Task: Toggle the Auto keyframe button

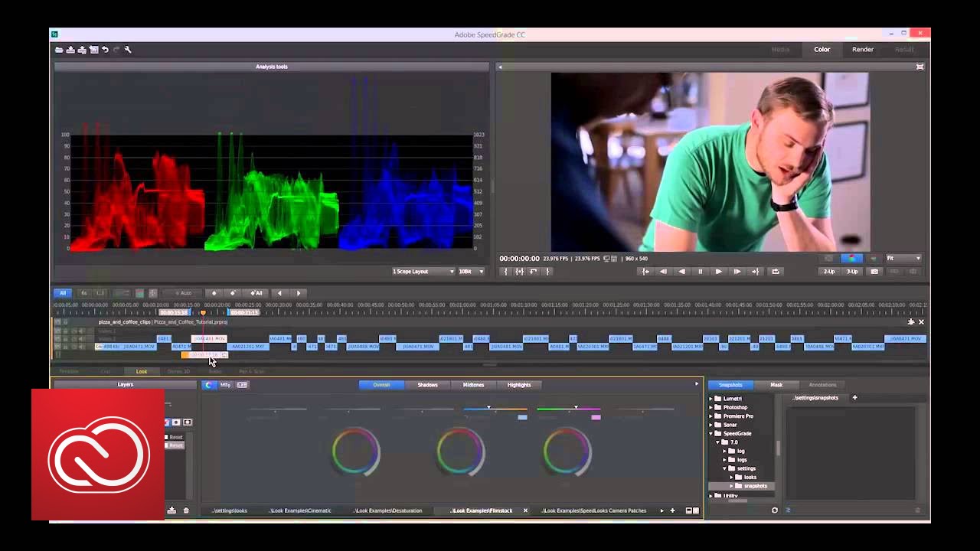Action: click(x=183, y=293)
